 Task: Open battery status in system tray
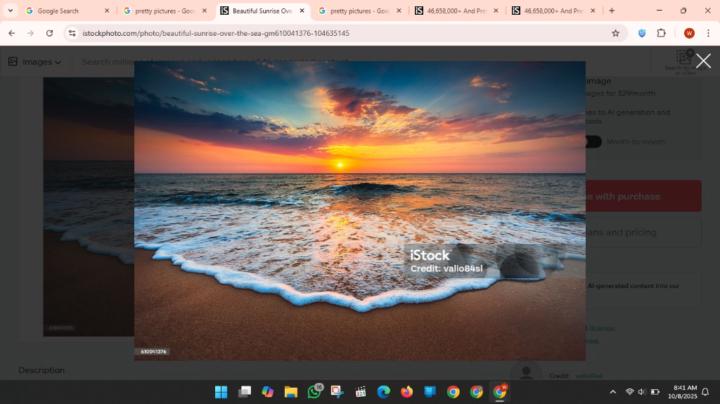click(x=655, y=392)
